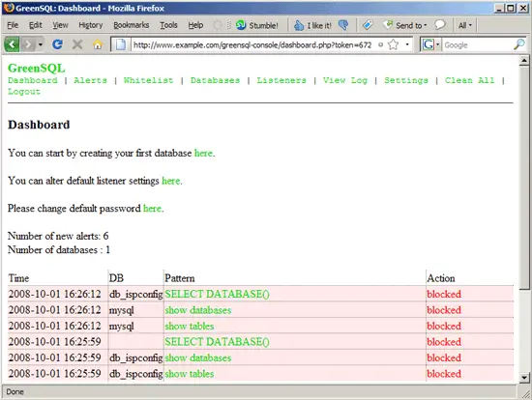Click the vertical scrollbar up arrow
Viewport: 532px width, 400px height.
pos(524,61)
